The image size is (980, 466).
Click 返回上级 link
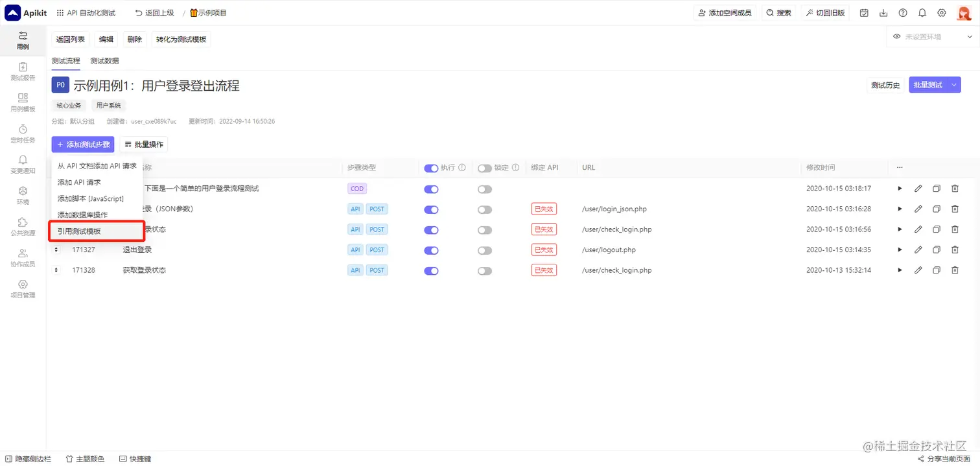(x=154, y=13)
